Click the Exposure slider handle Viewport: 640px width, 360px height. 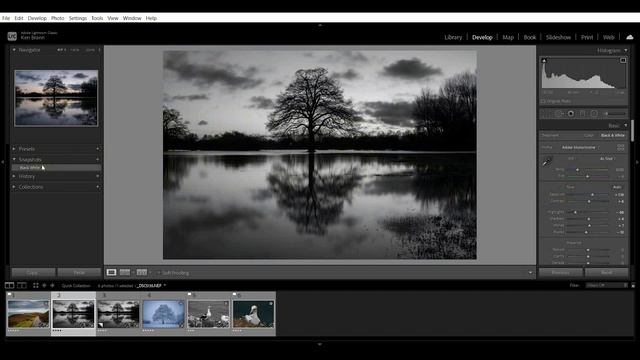[x=592, y=195]
